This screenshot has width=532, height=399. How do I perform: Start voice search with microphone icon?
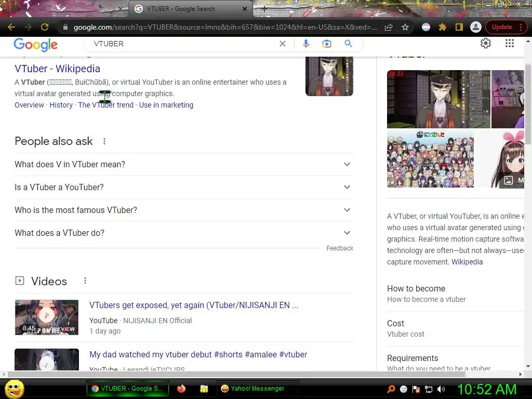pyautogui.click(x=305, y=44)
